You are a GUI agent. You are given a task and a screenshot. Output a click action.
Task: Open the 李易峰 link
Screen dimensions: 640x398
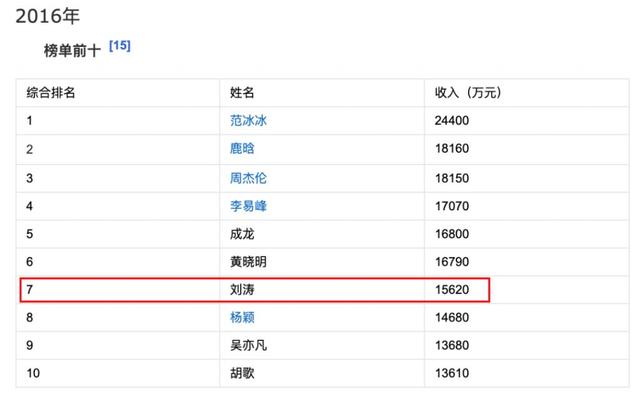coord(248,206)
